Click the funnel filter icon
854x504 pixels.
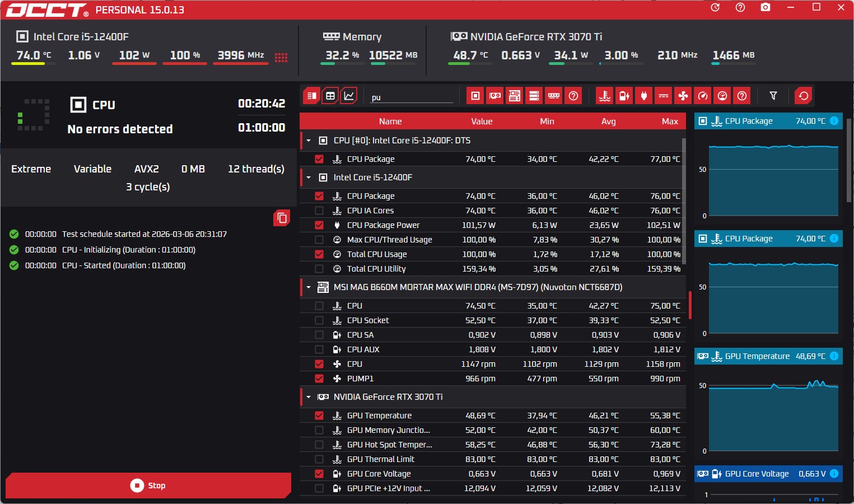click(x=773, y=96)
